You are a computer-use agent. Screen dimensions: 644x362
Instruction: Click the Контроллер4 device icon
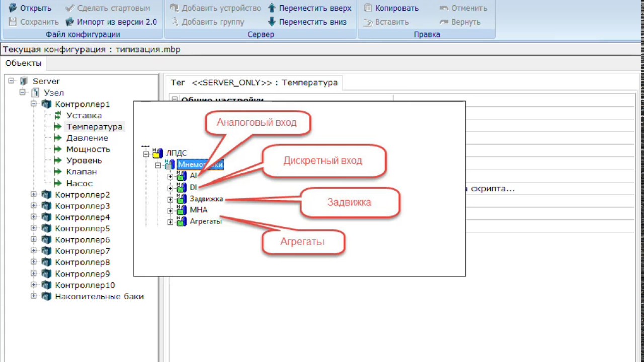pos(47,217)
